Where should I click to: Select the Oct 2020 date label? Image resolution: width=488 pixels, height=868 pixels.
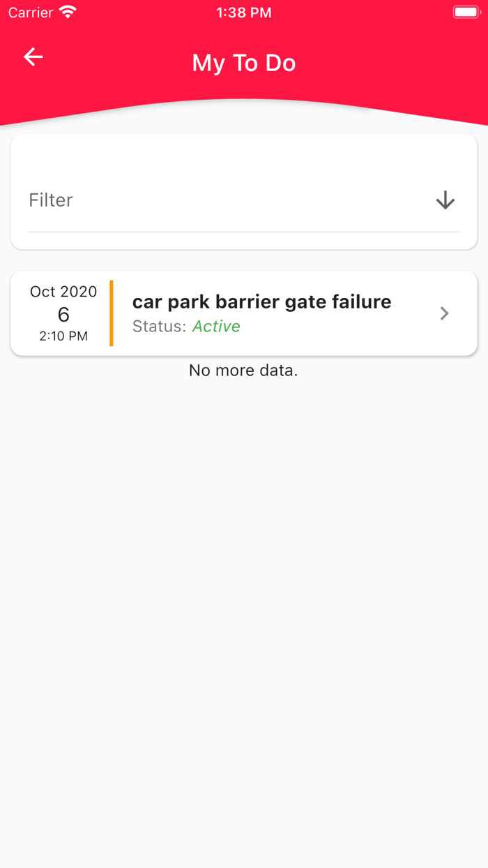[x=63, y=292]
